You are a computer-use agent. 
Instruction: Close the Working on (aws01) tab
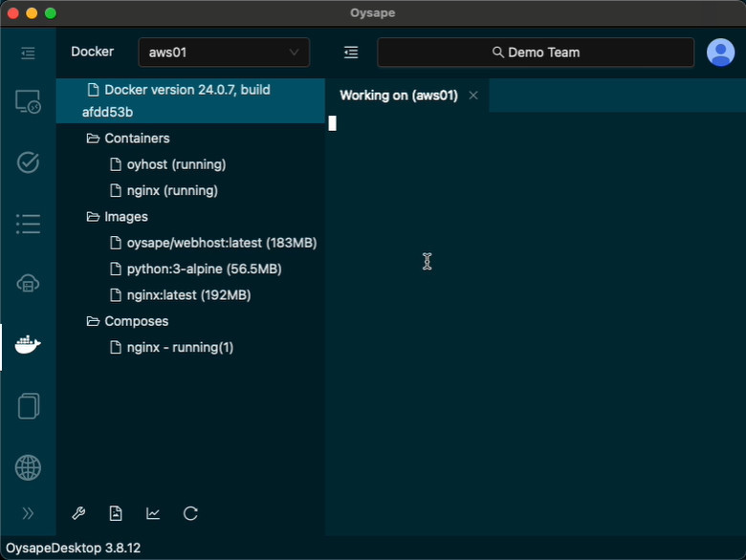coord(473,96)
